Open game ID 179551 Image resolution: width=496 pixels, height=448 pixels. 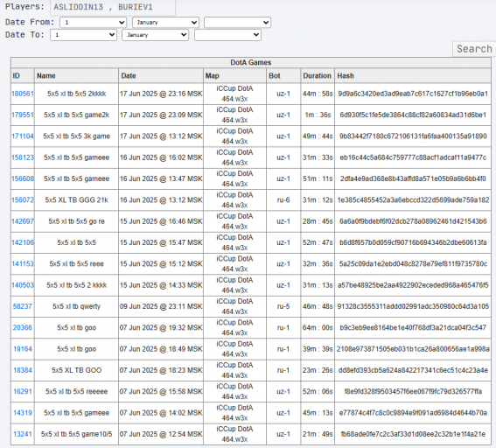[23, 115]
